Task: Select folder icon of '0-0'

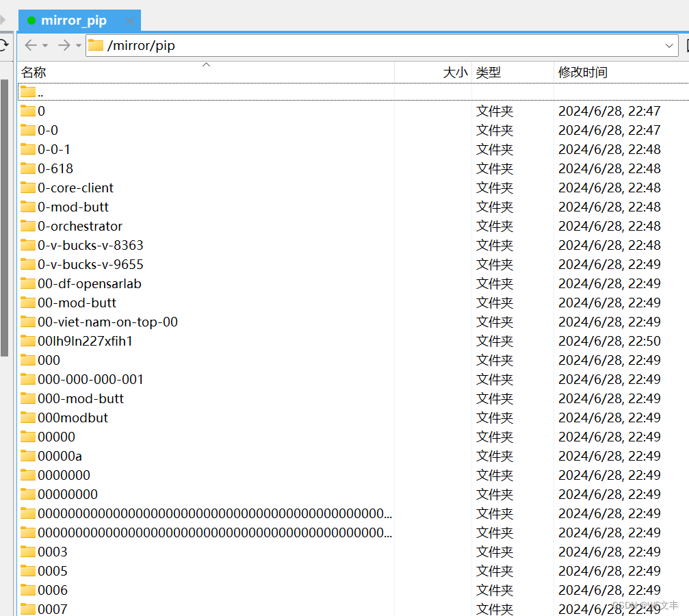Action: pyautogui.click(x=27, y=130)
